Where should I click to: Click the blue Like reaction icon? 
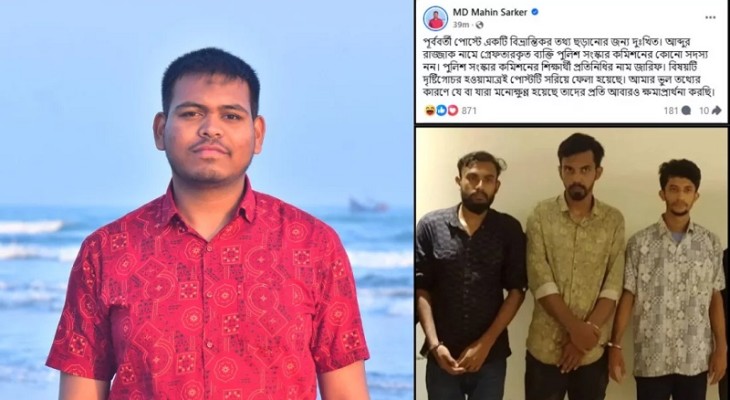click(x=441, y=110)
